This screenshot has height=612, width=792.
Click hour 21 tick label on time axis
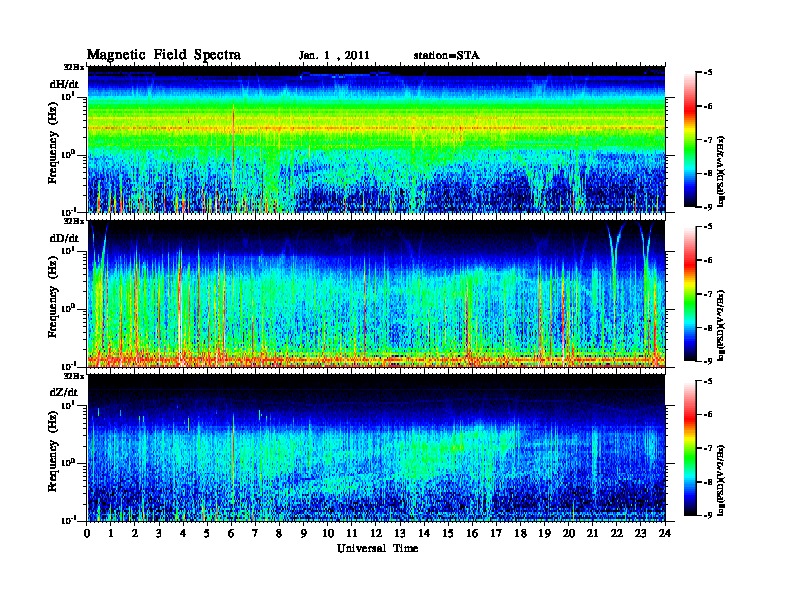[592, 533]
